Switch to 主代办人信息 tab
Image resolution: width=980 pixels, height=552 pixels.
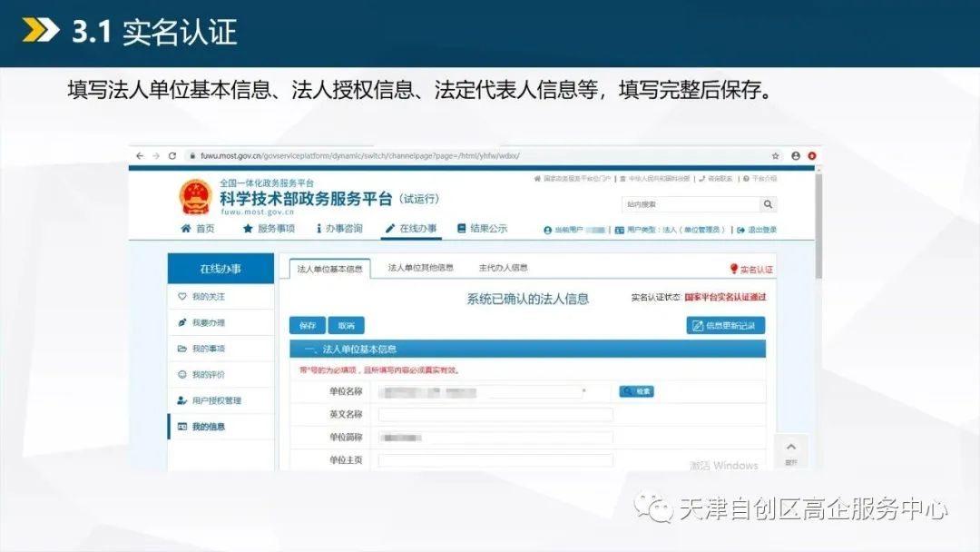point(503,268)
